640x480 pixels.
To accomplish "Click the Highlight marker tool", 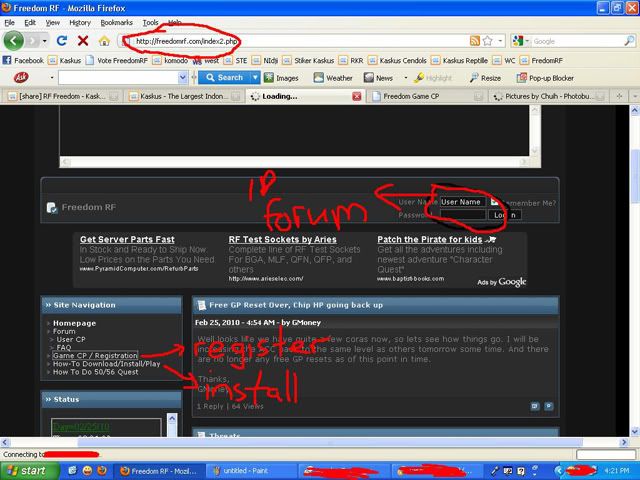I will [x=433, y=78].
